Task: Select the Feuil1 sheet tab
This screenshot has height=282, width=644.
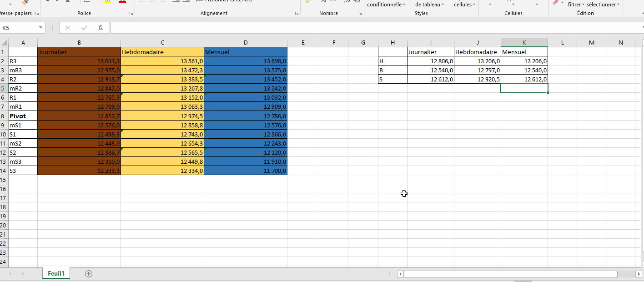Action: (56, 273)
